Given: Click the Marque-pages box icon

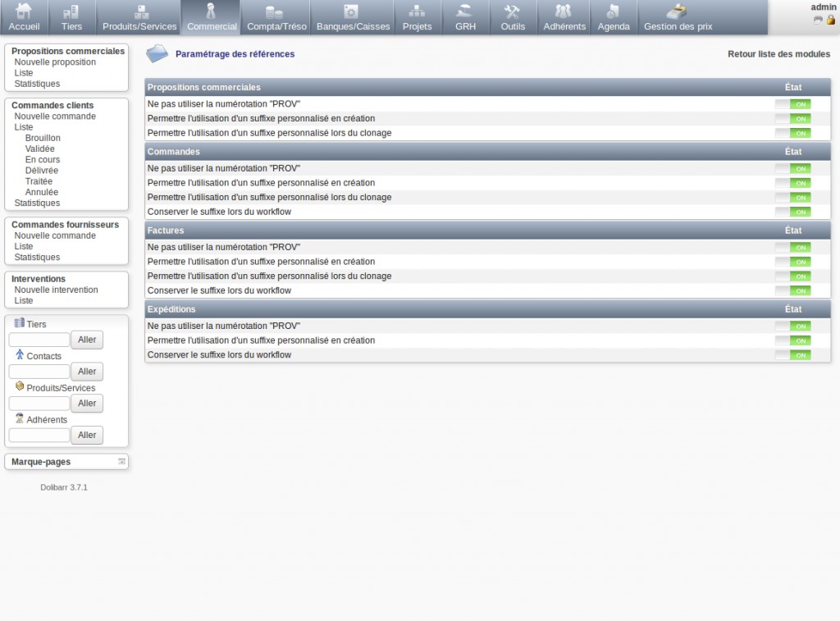Looking at the screenshot, I should click(121, 461).
